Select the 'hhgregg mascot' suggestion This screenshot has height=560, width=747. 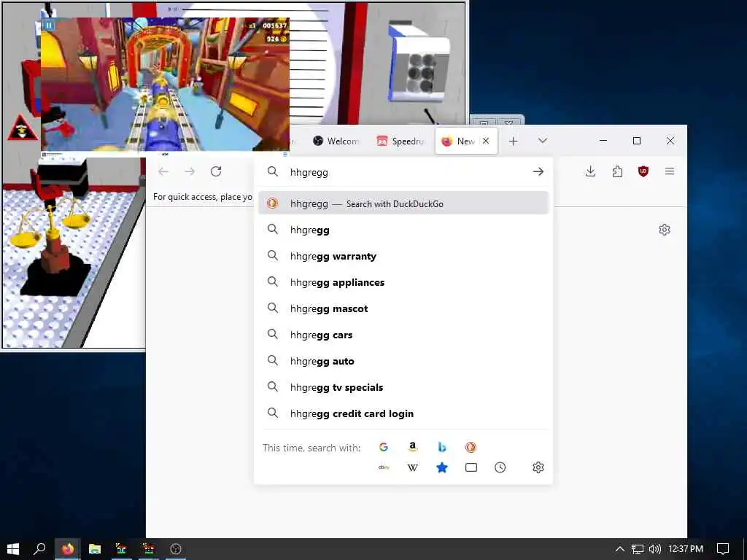(403, 308)
